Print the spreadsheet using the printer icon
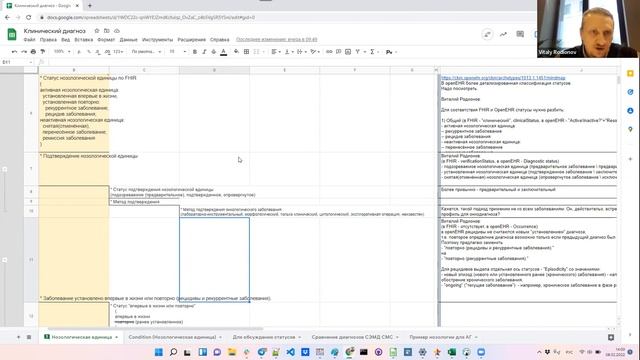Viewport: 640px width, 360px height. pos(33,52)
